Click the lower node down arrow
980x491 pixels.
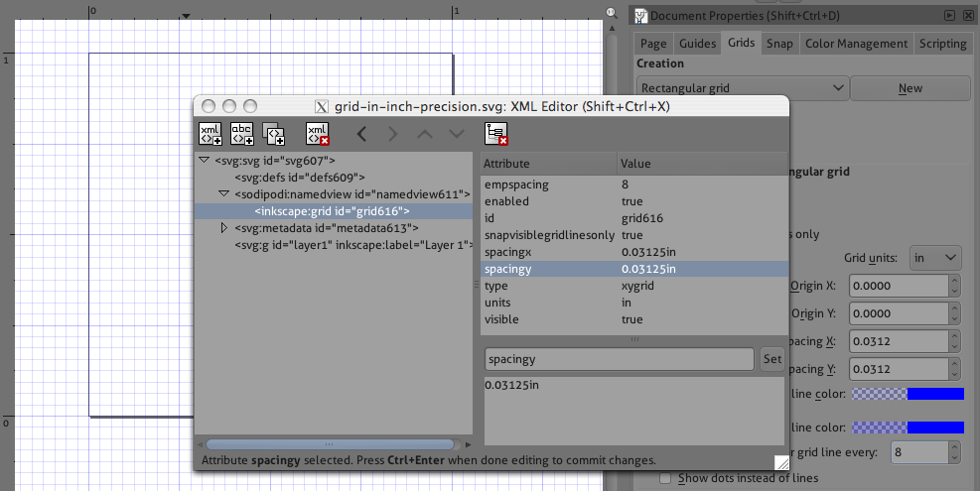pyautogui.click(x=457, y=134)
